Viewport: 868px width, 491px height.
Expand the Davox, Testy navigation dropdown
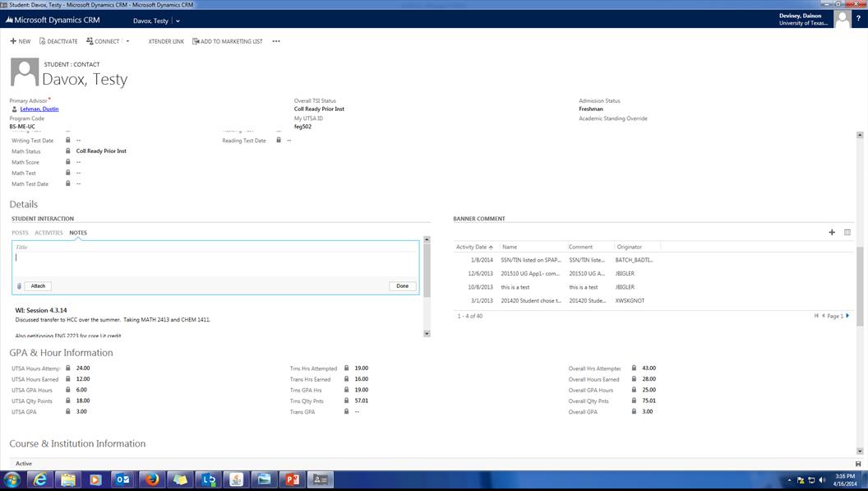[x=178, y=21]
